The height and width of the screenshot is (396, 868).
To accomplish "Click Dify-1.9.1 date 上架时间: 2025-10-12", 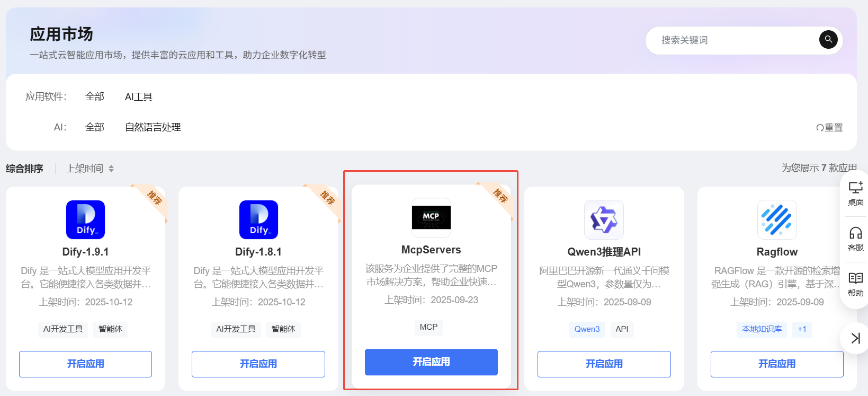I will click(x=85, y=302).
